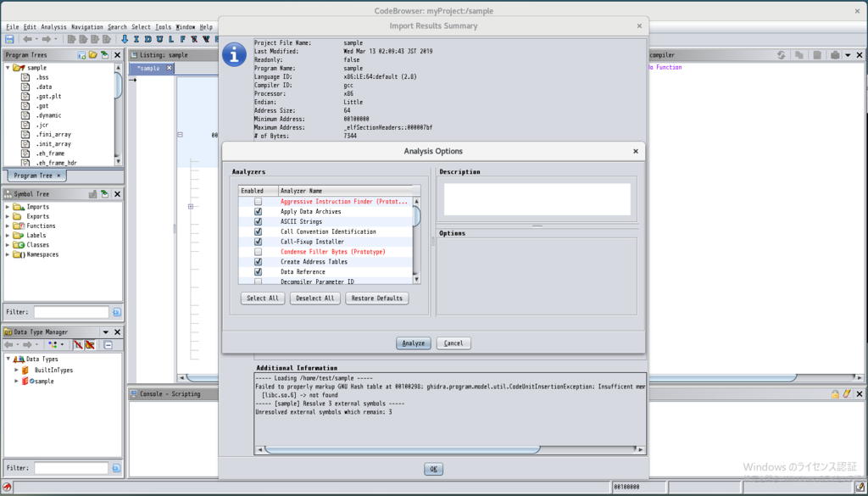This screenshot has height=496, width=868.
Task: Click the lock icon in Console panel
Action: tap(835, 394)
